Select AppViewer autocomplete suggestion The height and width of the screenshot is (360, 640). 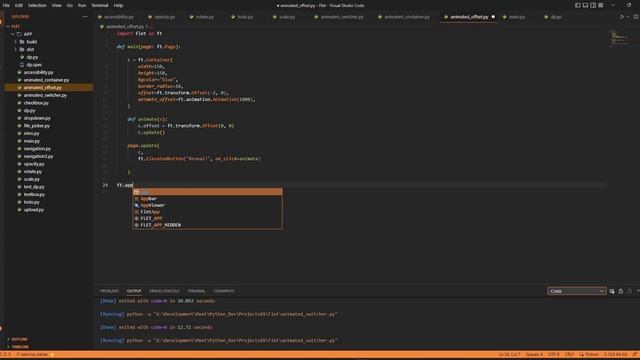click(207, 205)
